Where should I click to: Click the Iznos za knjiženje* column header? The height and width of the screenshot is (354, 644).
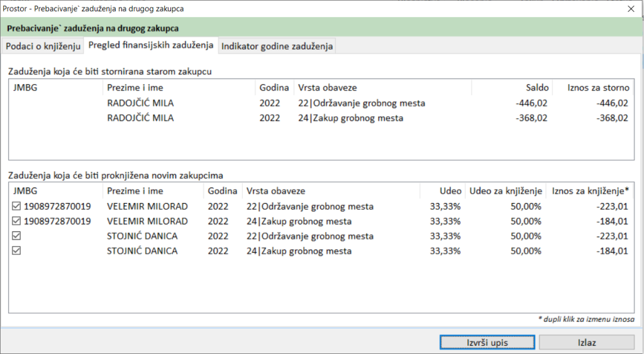pyautogui.click(x=589, y=191)
